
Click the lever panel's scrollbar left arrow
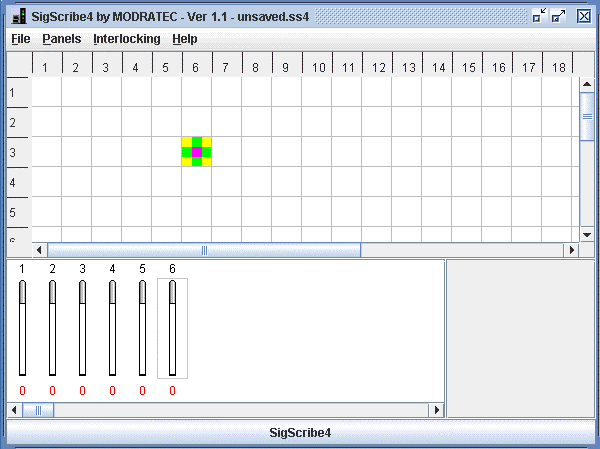pos(14,410)
